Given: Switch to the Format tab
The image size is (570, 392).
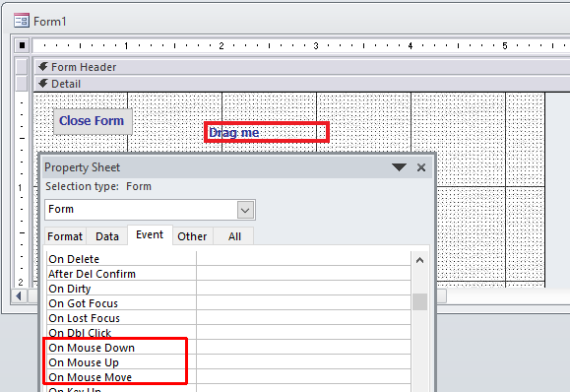Looking at the screenshot, I should 65,236.
